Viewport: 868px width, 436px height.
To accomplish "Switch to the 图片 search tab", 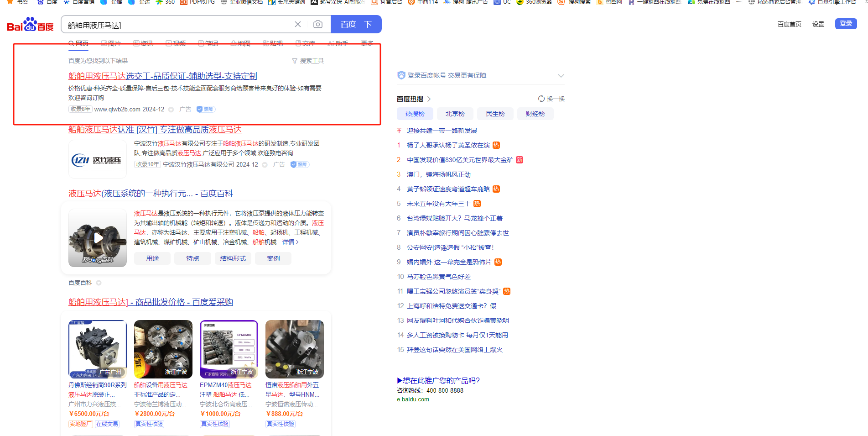I will point(111,43).
